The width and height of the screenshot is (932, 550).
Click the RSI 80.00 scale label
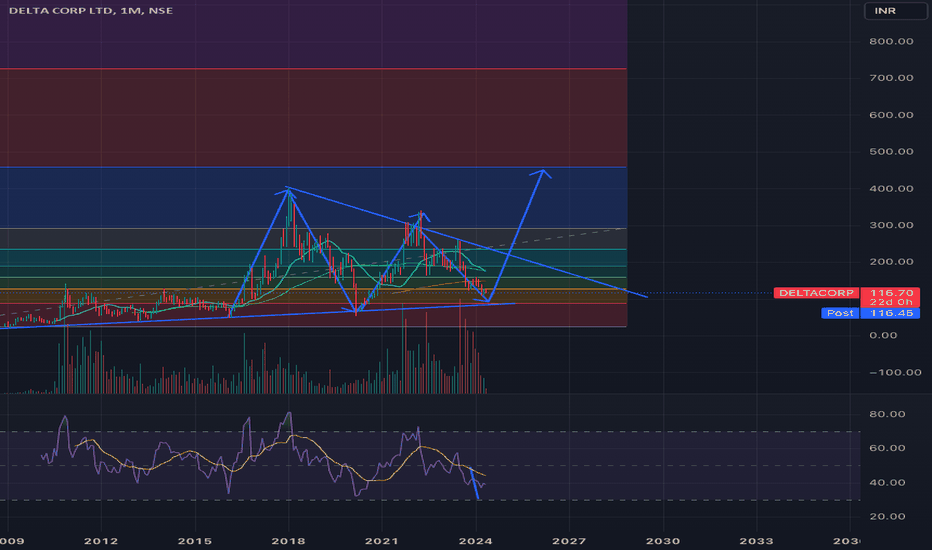coord(887,414)
